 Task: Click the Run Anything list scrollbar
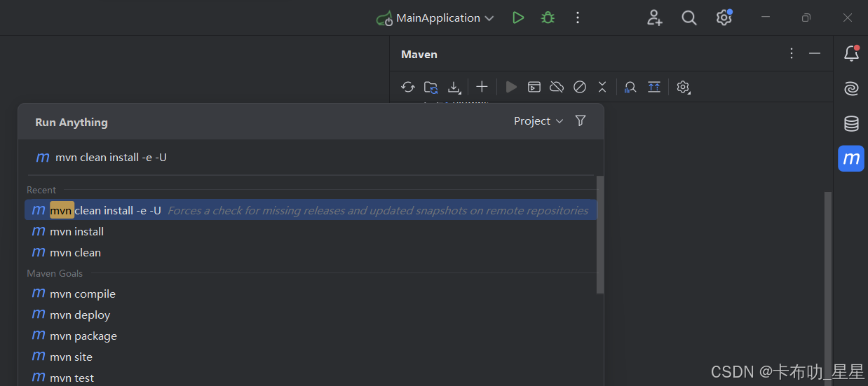click(600, 235)
